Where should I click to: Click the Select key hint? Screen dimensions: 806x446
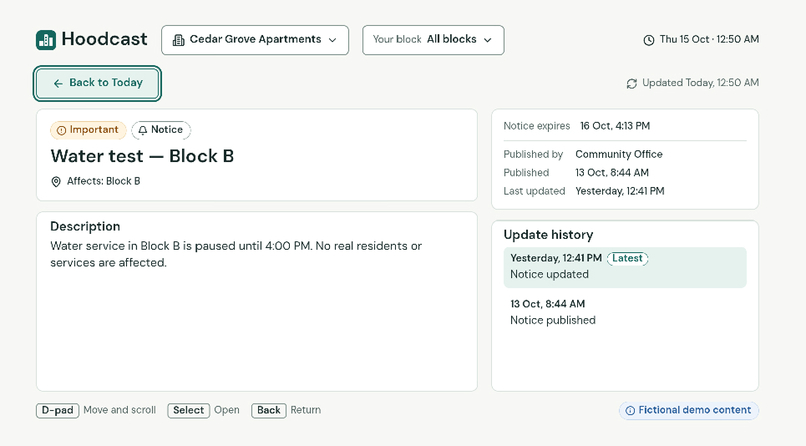point(188,411)
